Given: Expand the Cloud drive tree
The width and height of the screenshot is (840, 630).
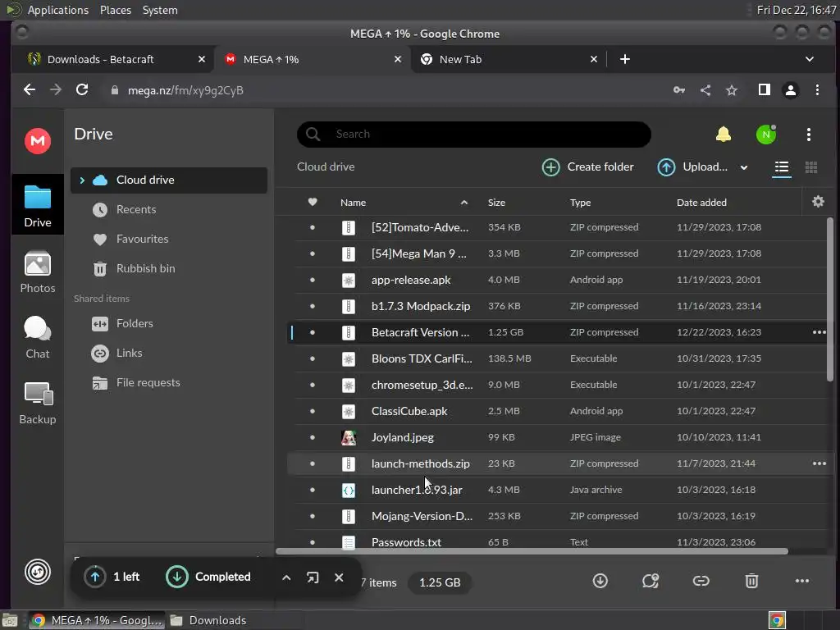Looking at the screenshot, I should 82,180.
